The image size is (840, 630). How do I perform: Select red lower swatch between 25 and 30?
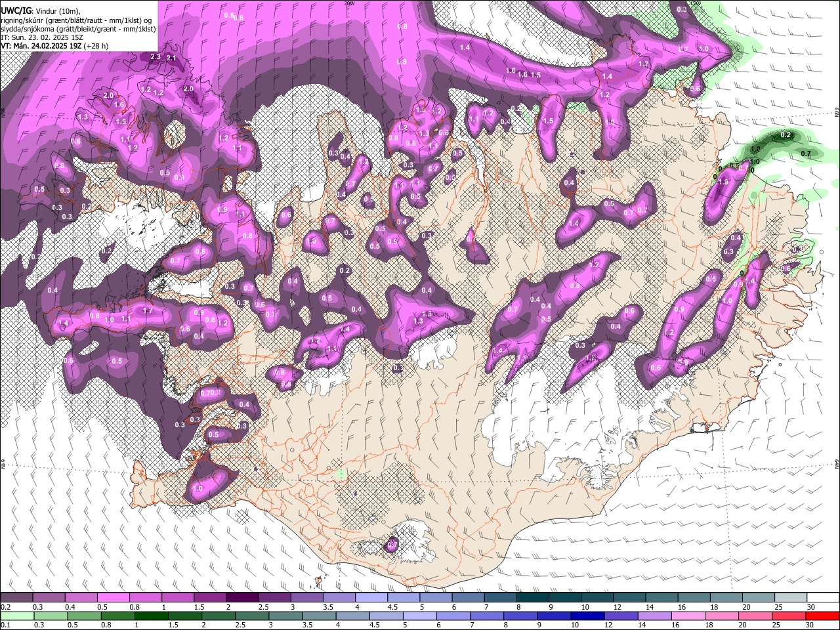pyautogui.click(x=789, y=616)
